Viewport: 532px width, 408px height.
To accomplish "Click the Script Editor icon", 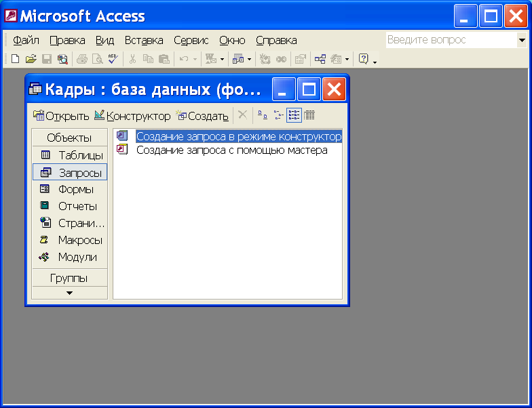I will [281, 60].
